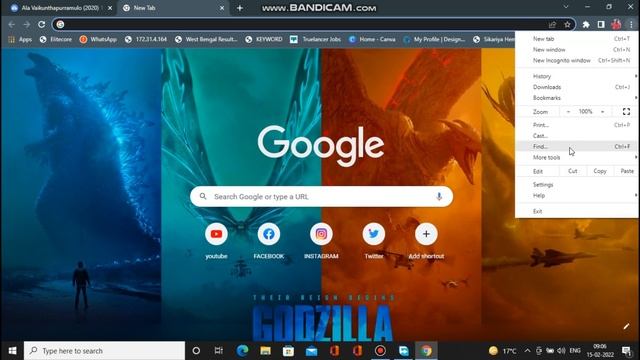Click Paste in the Edit row
Viewport: 640px width, 360px height.
click(x=627, y=171)
